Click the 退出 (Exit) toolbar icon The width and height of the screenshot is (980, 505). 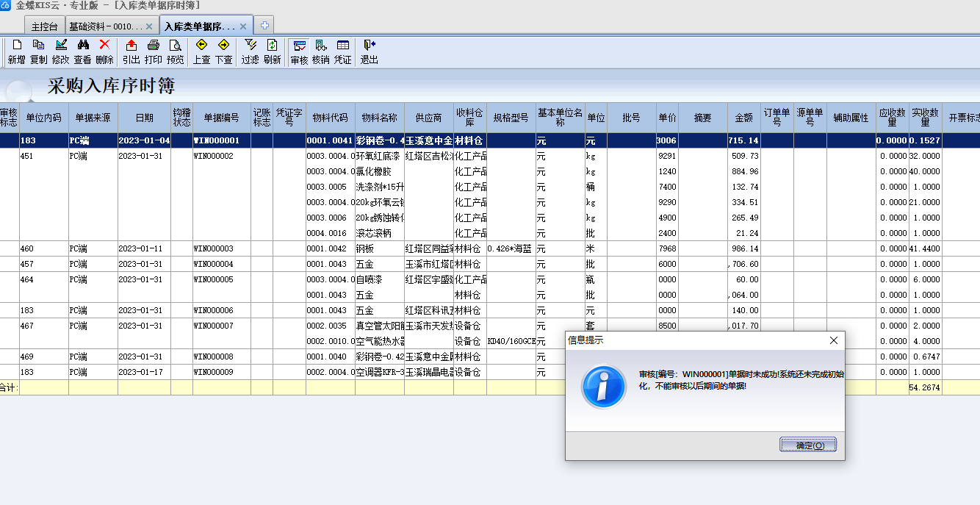pyautogui.click(x=370, y=51)
